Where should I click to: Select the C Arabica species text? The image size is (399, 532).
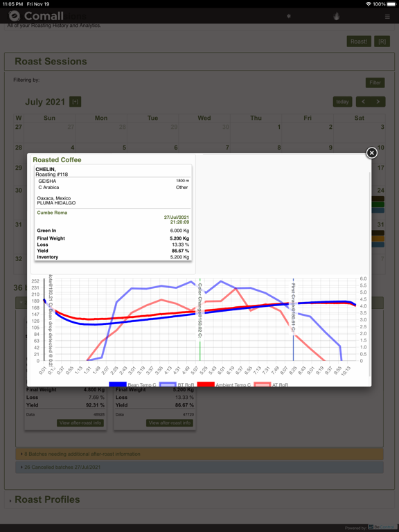pyautogui.click(x=48, y=187)
